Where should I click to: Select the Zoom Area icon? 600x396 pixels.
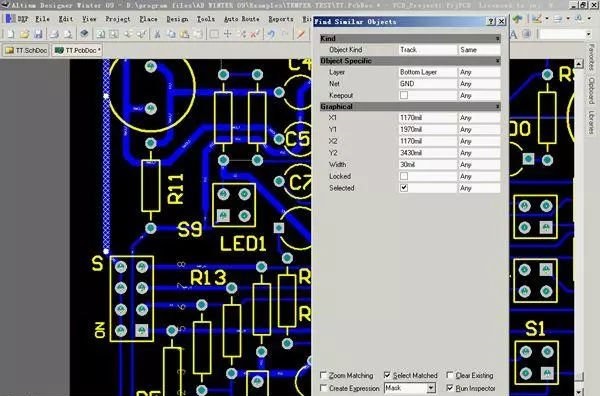coord(114,34)
